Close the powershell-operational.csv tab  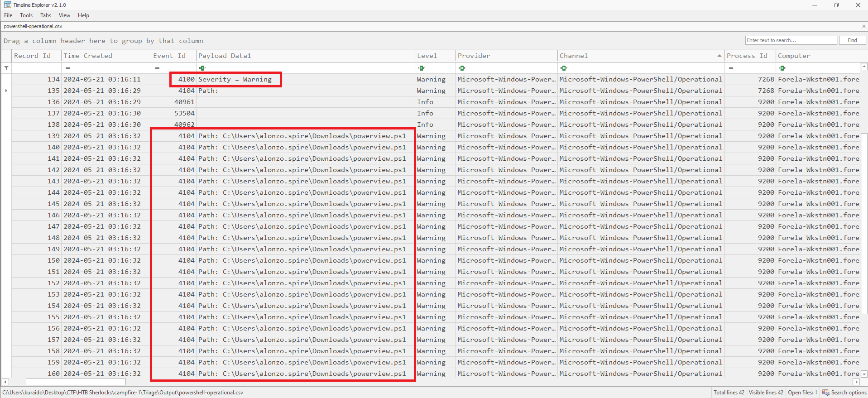863,26
